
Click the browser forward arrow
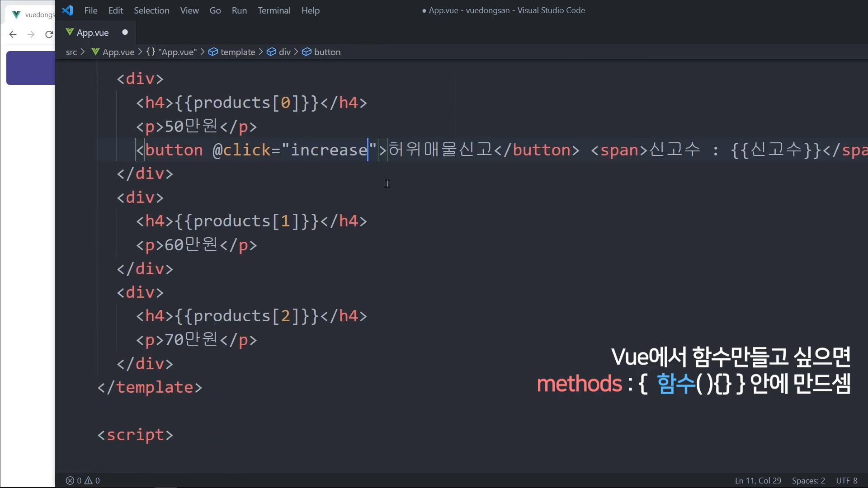point(31,34)
